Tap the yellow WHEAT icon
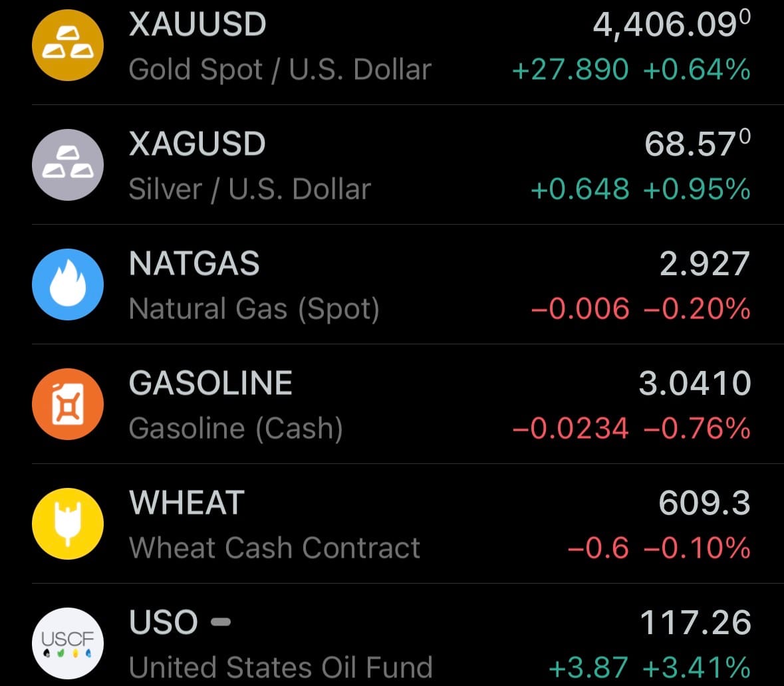784x686 pixels. 68,524
